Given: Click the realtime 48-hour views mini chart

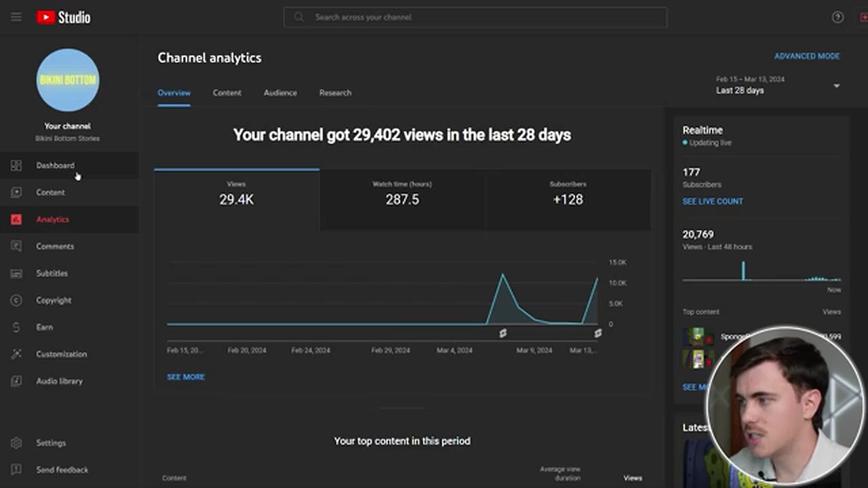Looking at the screenshot, I should coord(762,270).
